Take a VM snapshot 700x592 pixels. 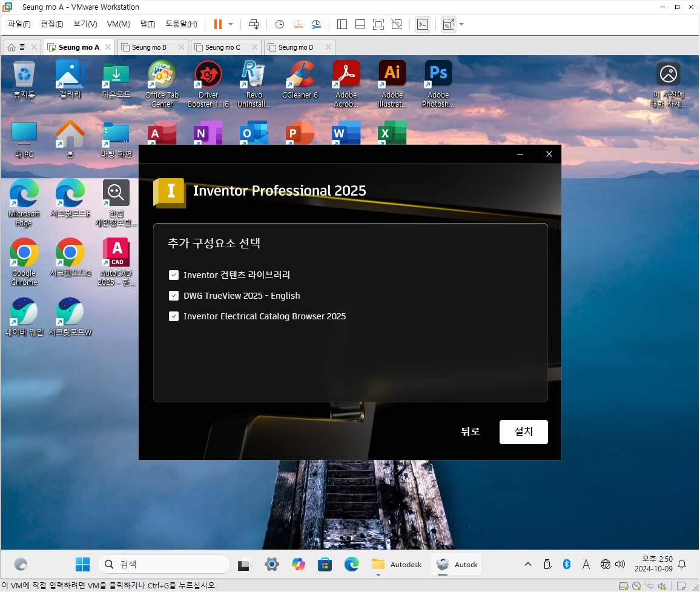pyautogui.click(x=280, y=25)
